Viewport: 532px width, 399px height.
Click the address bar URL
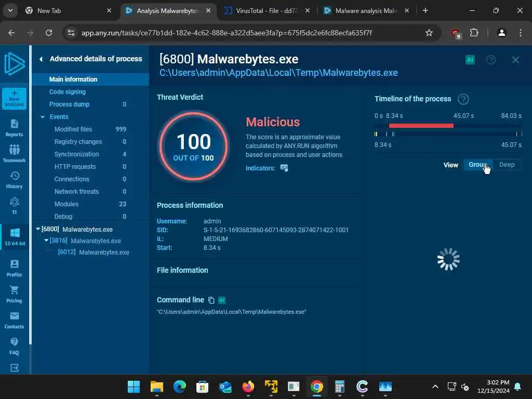pos(227,33)
